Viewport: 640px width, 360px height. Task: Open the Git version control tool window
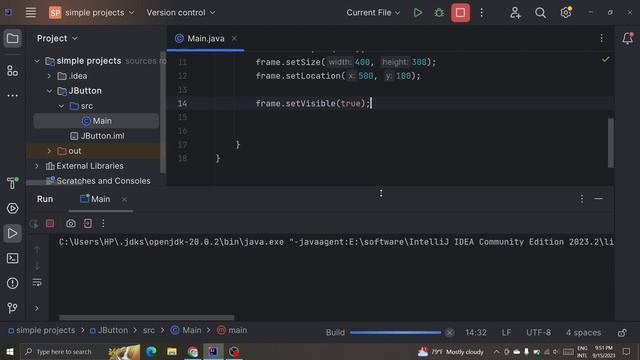tap(12, 308)
